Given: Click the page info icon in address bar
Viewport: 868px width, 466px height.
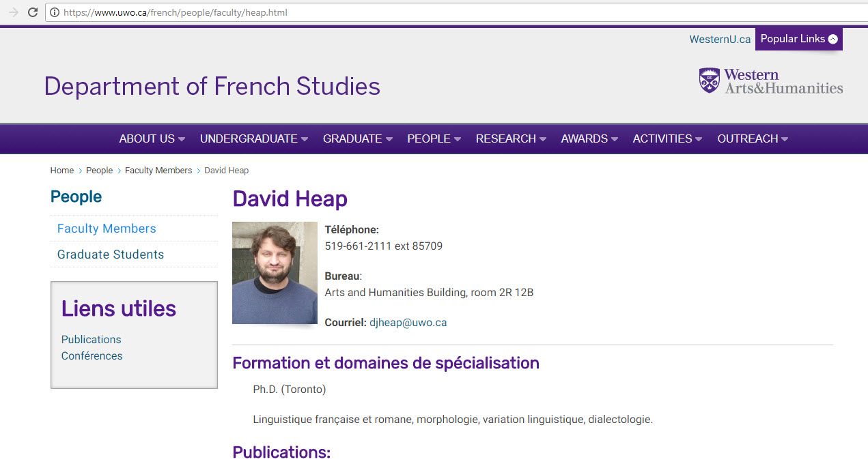Looking at the screenshot, I should pos(53,12).
